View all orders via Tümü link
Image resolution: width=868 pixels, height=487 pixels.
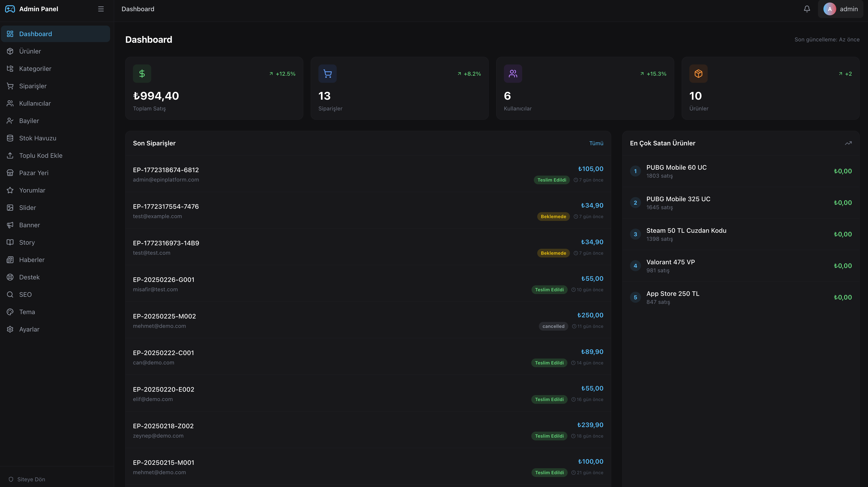point(596,143)
